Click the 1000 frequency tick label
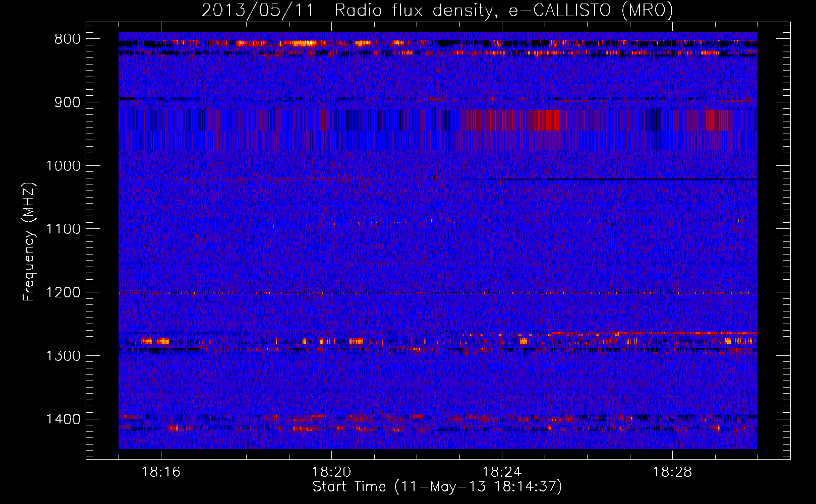Image resolution: width=816 pixels, height=504 pixels. [63, 166]
